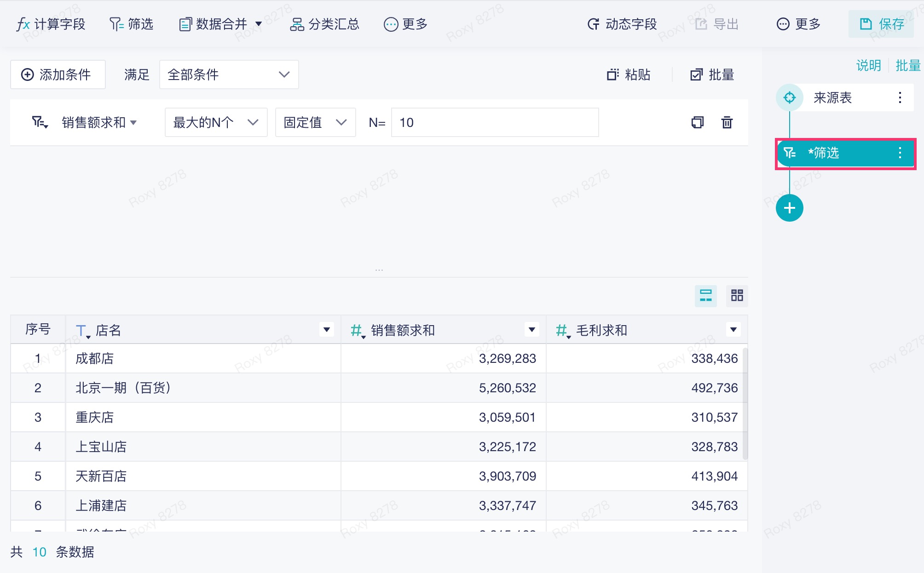Click the 批量 batch checkbox button
The width and height of the screenshot is (924, 573).
coord(712,74)
